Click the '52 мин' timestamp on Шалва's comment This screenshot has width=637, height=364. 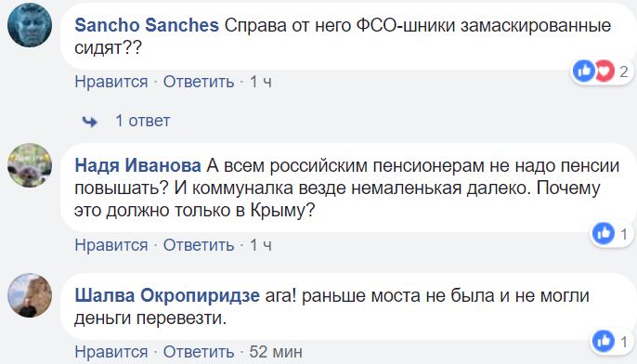[276, 352]
